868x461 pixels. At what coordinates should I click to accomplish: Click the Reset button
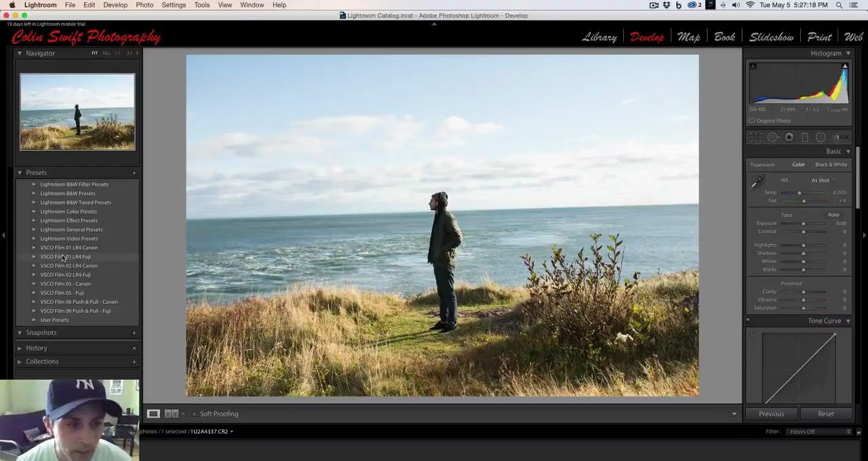[x=825, y=414]
